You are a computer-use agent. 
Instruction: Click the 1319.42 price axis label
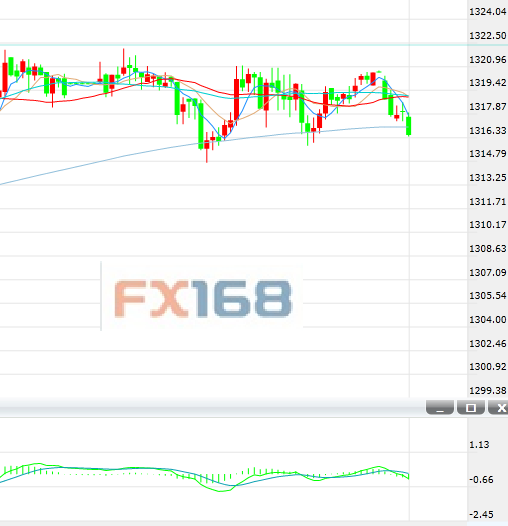coord(488,83)
